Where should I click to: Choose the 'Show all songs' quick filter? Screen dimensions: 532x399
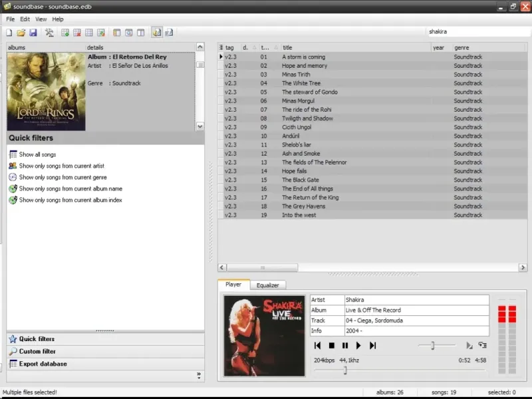37,155
